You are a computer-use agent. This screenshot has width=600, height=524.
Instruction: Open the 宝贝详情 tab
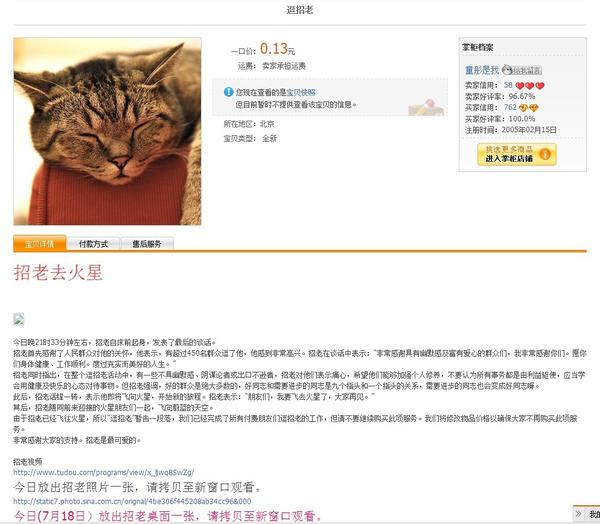40,243
